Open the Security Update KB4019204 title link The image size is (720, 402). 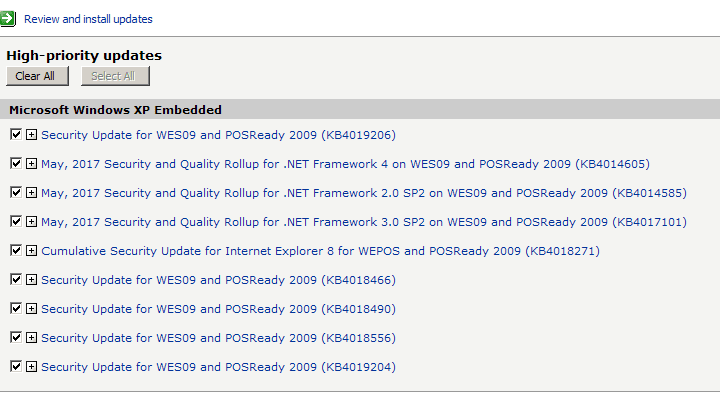[219, 367]
